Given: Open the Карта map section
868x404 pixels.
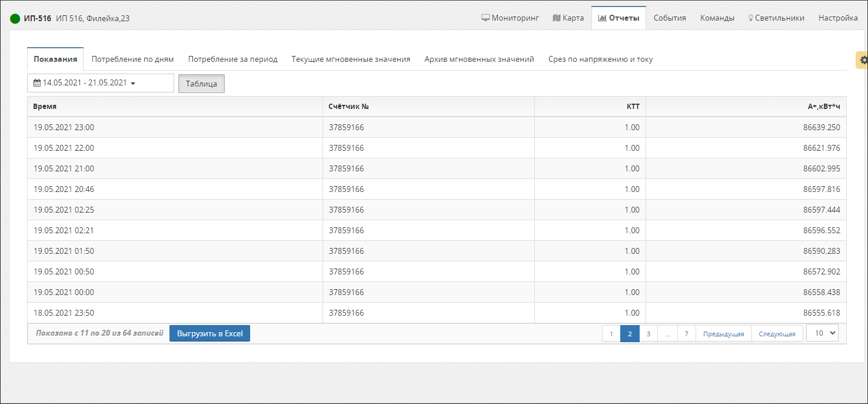Looking at the screenshot, I should tap(568, 18).
